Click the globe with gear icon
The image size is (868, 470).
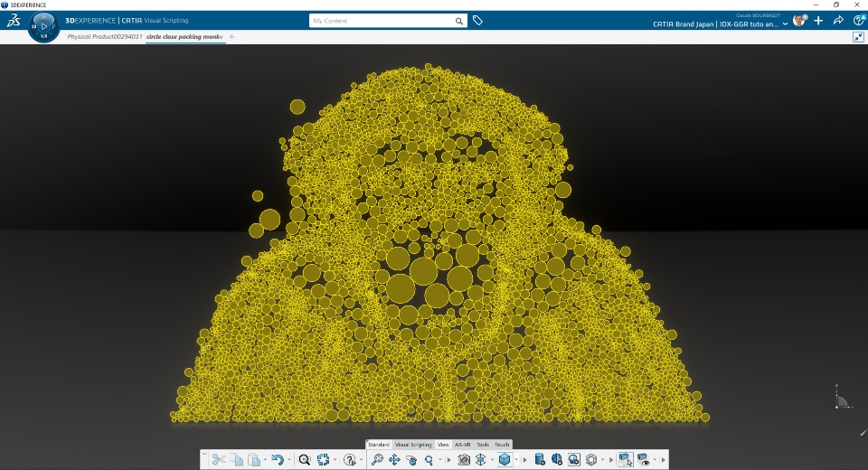coord(557,459)
